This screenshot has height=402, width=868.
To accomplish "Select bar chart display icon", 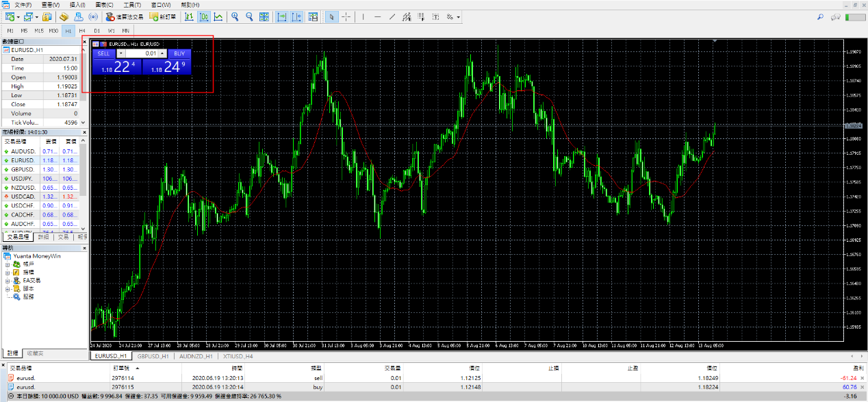I will [189, 16].
